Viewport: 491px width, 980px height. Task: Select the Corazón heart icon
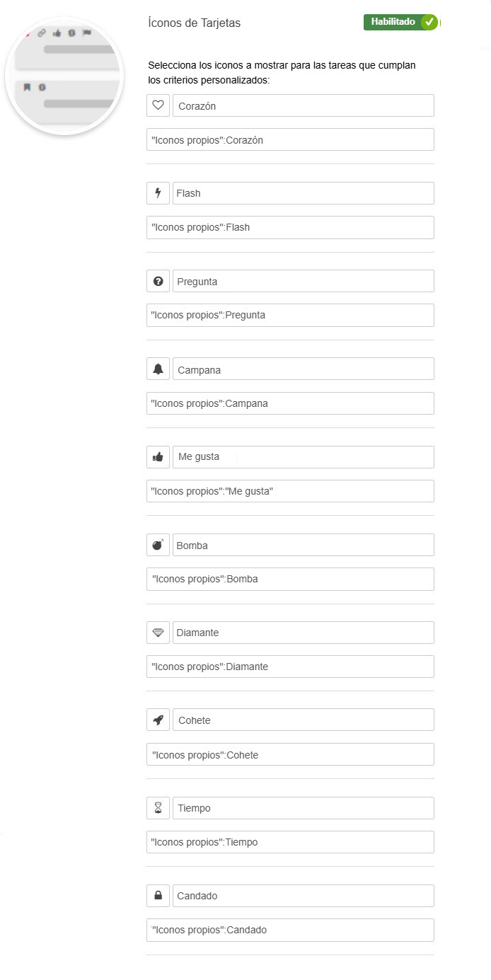coord(158,105)
